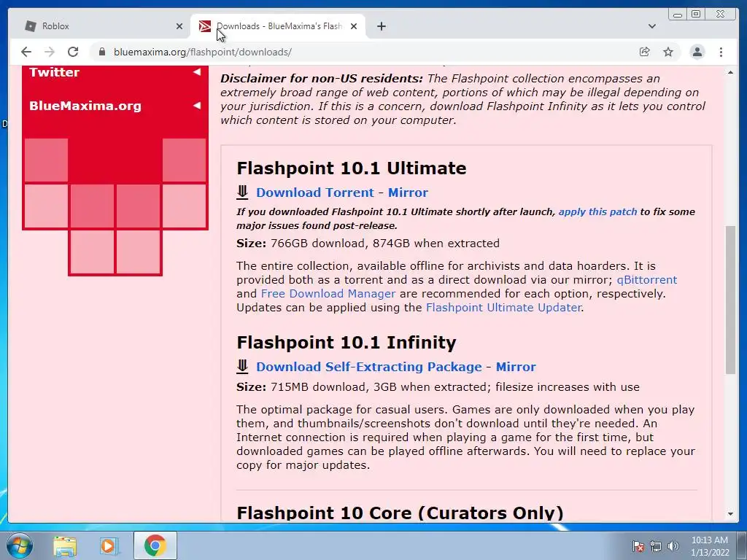747x560 pixels.
Task: Reload the Flashpoint downloads page
Action: [x=73, y=52]
